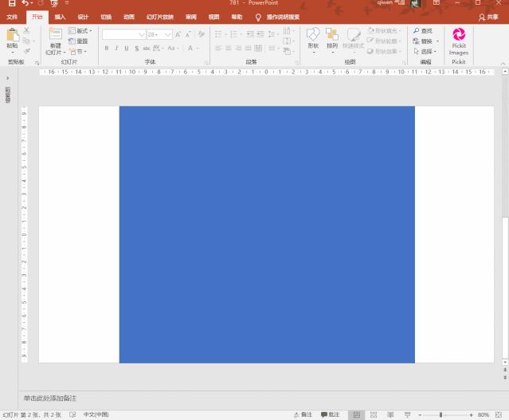This screenshot has width=509, height=420.
Task: Insert a new slide with 新建幻灯片 icon
Action: point(54,34)
